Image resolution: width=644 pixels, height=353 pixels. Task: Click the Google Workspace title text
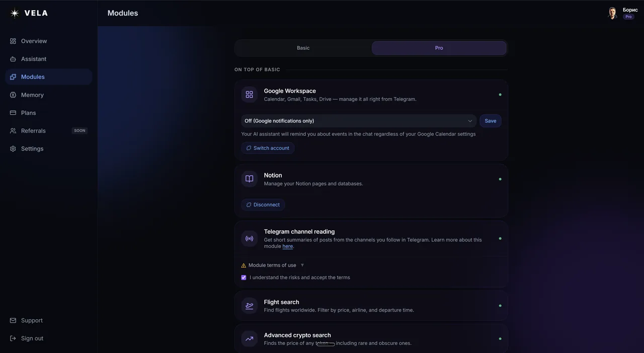tap(290, 91)
